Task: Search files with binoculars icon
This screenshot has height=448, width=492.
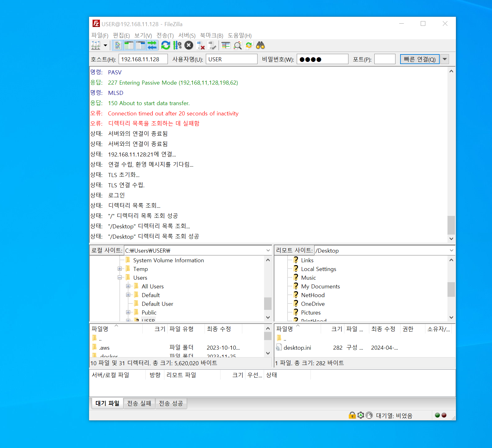Action: 260,45
